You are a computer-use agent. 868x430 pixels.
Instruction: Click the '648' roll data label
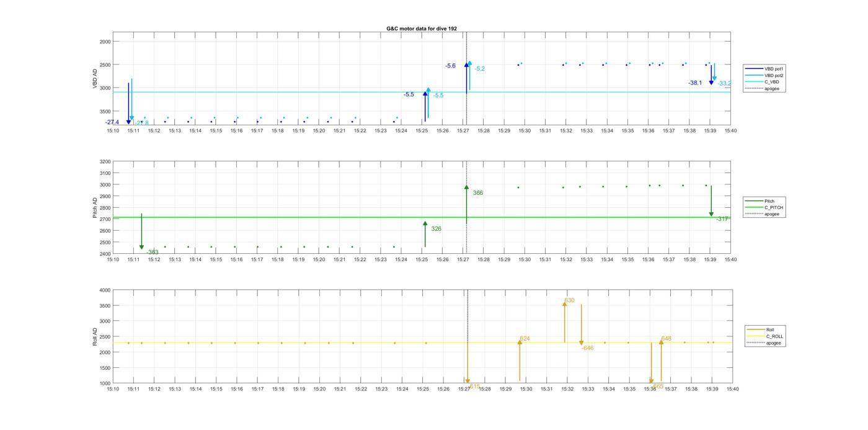[666, 339]
